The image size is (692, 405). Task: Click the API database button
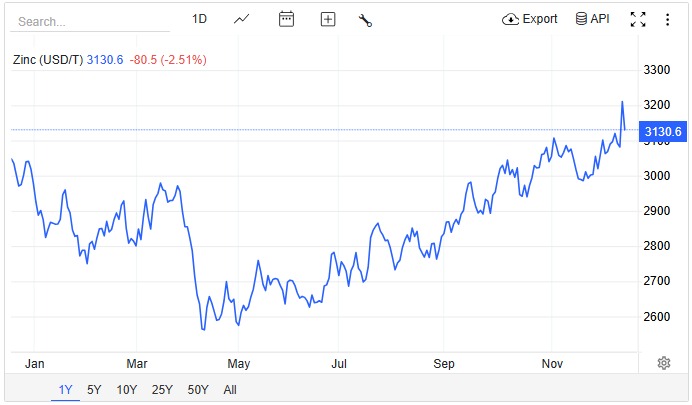click(x=592, y=19)
